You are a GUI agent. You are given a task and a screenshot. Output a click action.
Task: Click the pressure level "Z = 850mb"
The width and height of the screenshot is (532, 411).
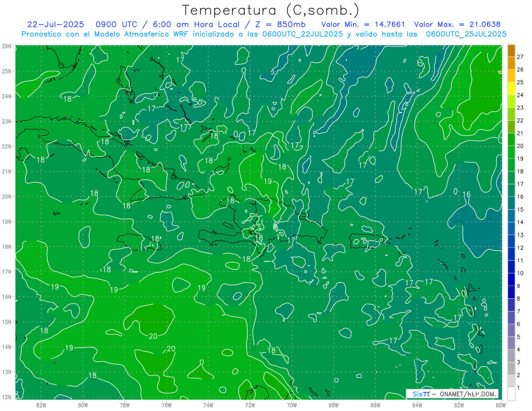(x=280, y=24)
